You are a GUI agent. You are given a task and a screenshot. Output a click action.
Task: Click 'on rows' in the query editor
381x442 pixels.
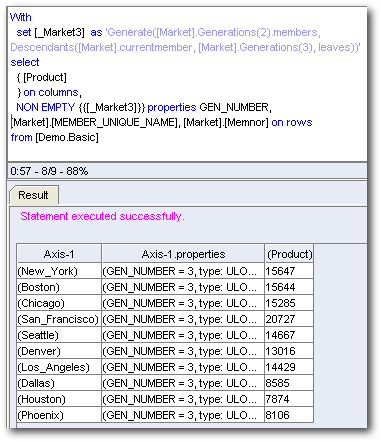(292, 122)
